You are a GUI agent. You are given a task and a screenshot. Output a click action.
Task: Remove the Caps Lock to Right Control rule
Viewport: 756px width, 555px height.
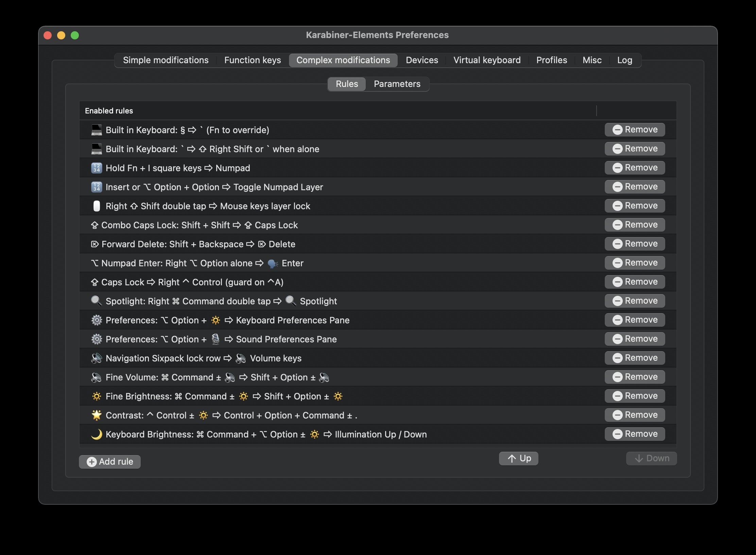pos(635,282)
